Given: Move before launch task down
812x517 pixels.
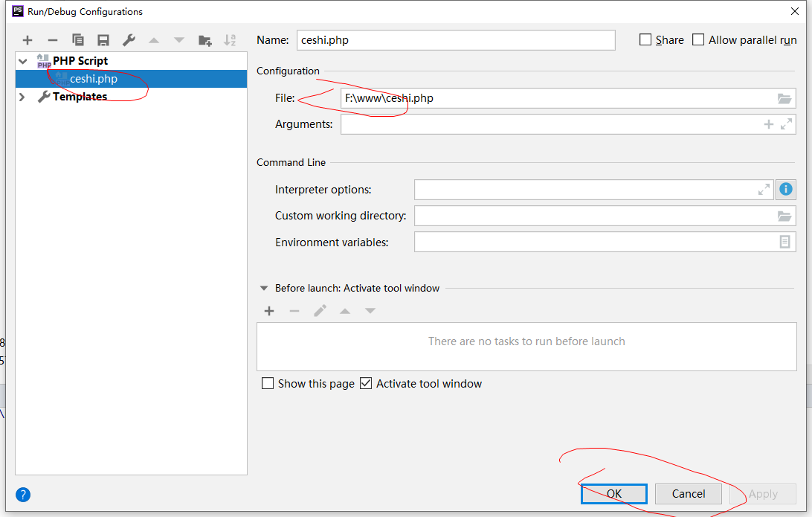Looking at the screenshot, I should coord(370,311).
